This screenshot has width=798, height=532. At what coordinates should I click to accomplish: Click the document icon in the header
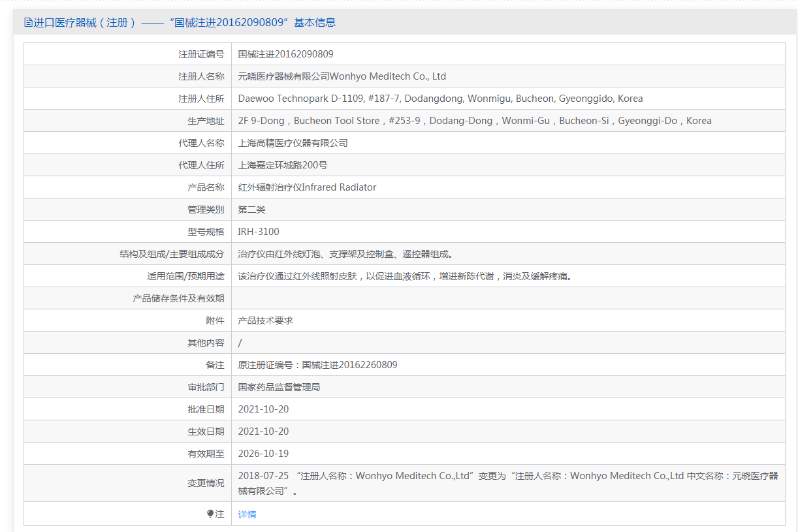point(28,22)
